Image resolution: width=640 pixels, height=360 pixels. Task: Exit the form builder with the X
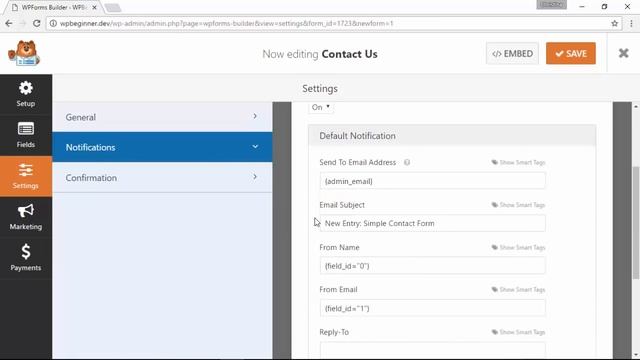623,53
